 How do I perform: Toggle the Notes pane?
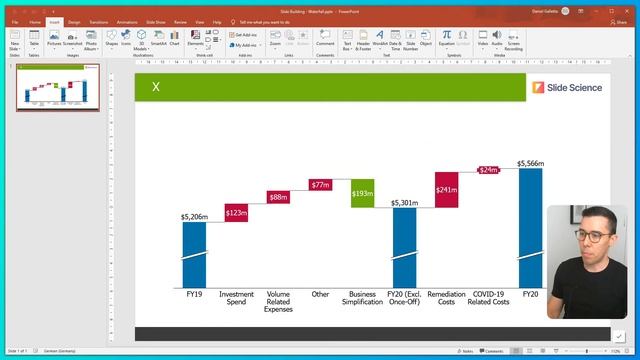(x=465, y=351)
